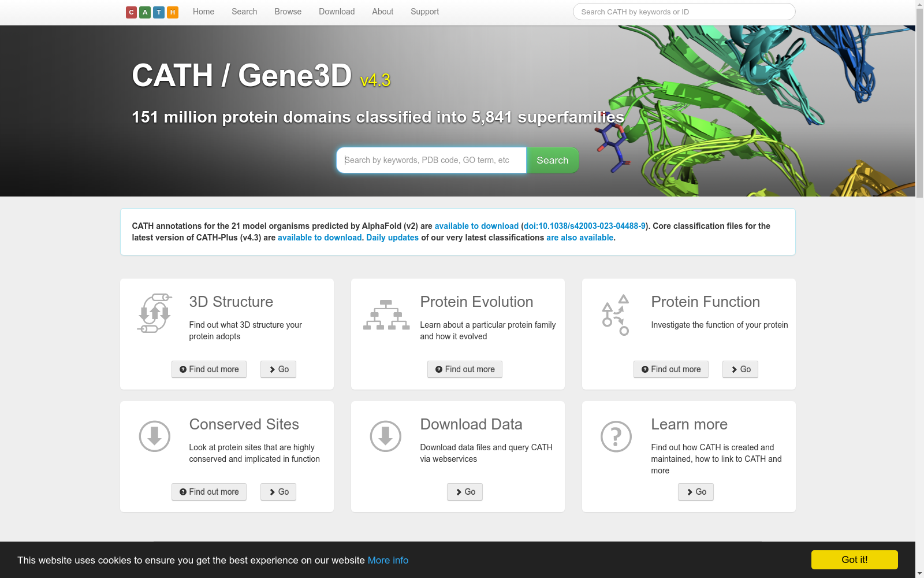Click Find out more under Protein Evolution

pyautogui.click(x=465, y=369)
